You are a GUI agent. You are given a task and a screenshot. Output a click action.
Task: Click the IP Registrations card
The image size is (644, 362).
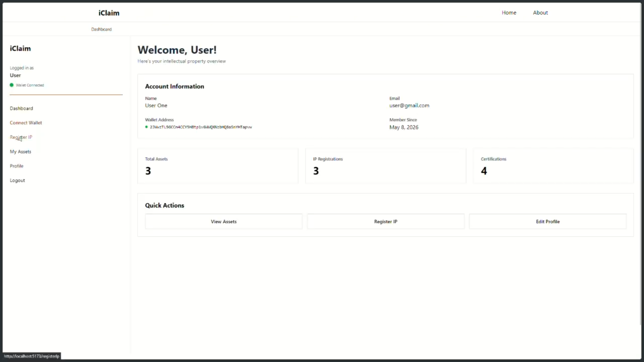coord(386,166)
